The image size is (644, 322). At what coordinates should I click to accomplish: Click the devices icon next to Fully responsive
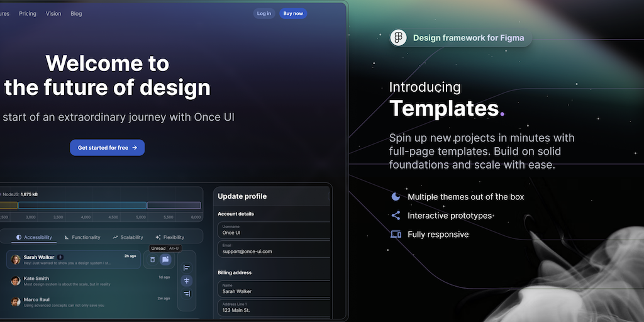pos(396,235)
